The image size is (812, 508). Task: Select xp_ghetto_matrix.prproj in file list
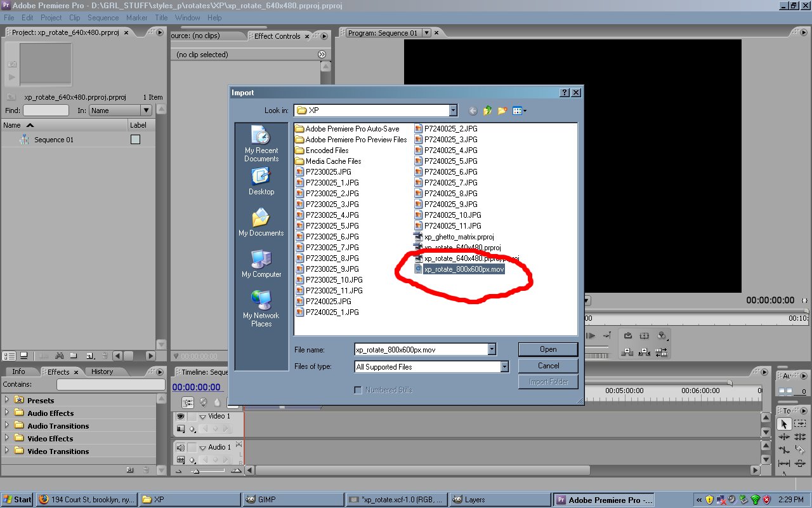pyautogui.click(x=459, y=237)
